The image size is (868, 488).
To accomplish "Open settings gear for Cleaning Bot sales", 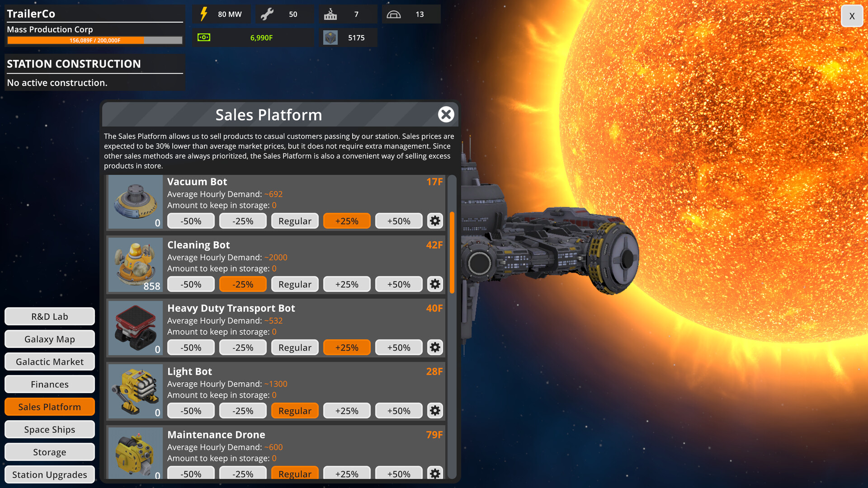I will coord(434,284).
